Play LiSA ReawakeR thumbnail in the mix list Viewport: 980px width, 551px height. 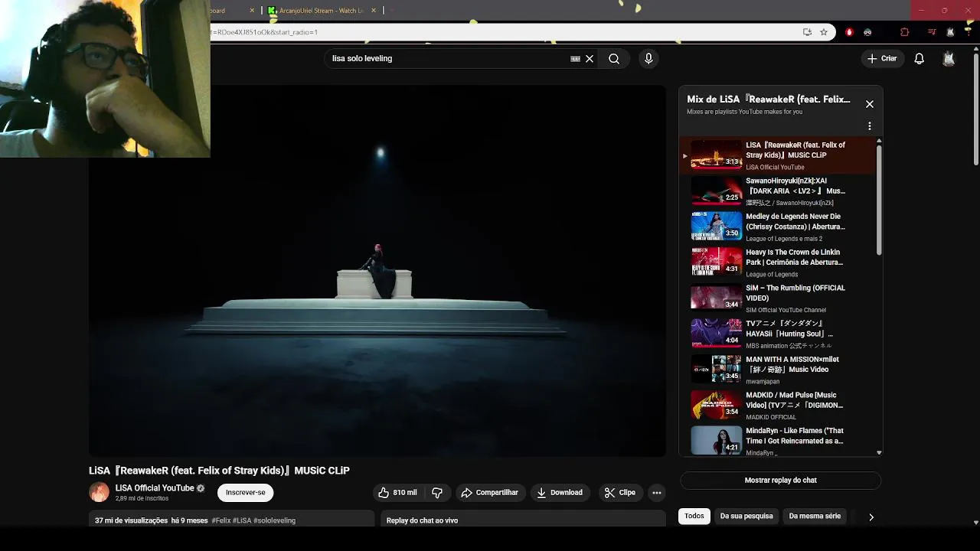click(x=716, y=154)
